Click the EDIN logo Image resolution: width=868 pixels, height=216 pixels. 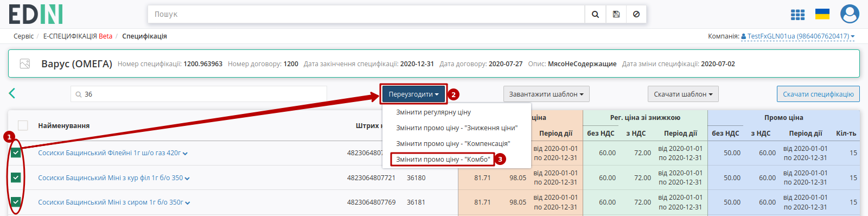(x=35, y=14)
